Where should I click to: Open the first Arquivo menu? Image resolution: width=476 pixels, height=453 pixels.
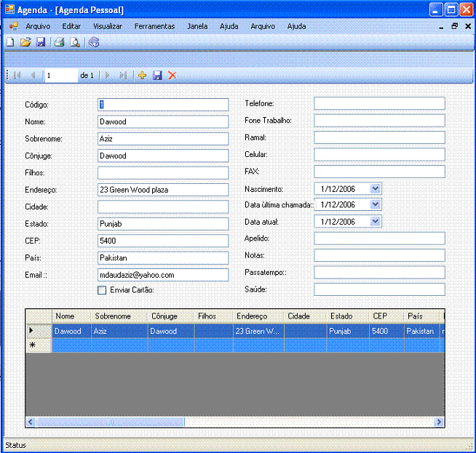(38, 26)
